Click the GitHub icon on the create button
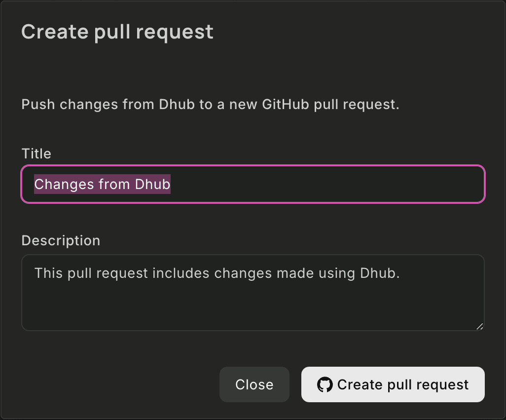Viewport: 506px width, 420px height. click(325, 385)
